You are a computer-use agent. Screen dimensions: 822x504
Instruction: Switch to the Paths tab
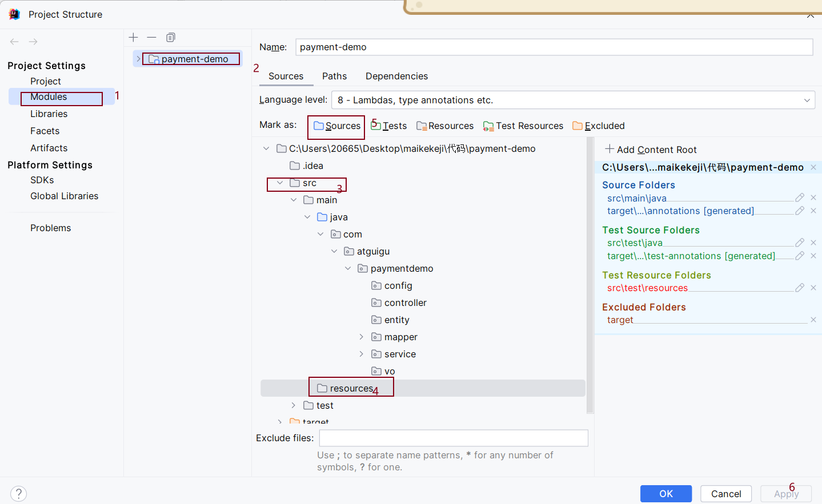pos(334,76)
